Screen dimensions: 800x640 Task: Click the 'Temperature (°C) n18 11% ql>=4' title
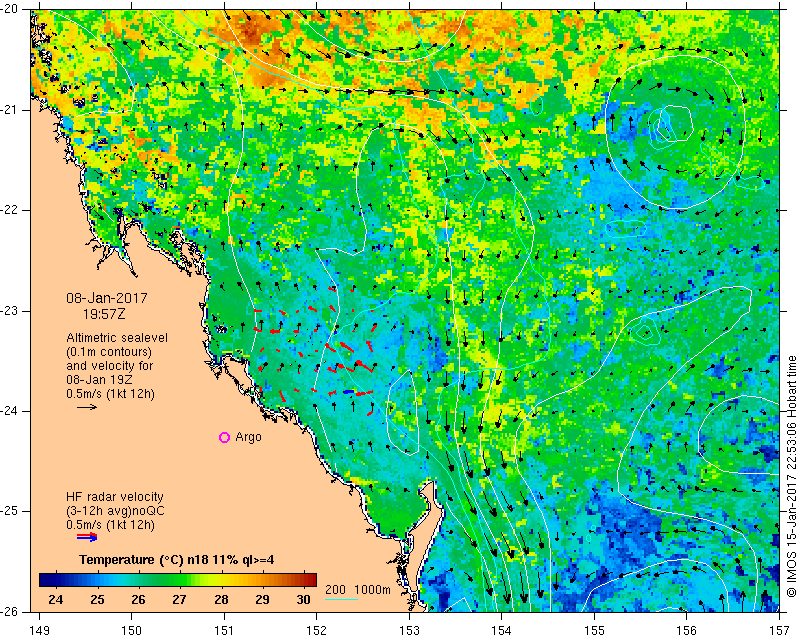[177, 560]
